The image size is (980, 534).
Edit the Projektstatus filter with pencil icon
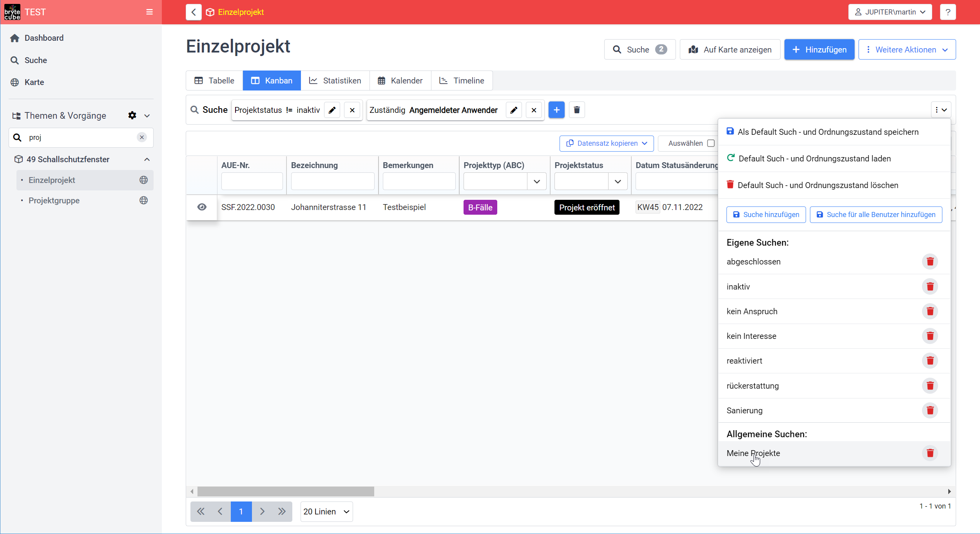click(332, 110)
